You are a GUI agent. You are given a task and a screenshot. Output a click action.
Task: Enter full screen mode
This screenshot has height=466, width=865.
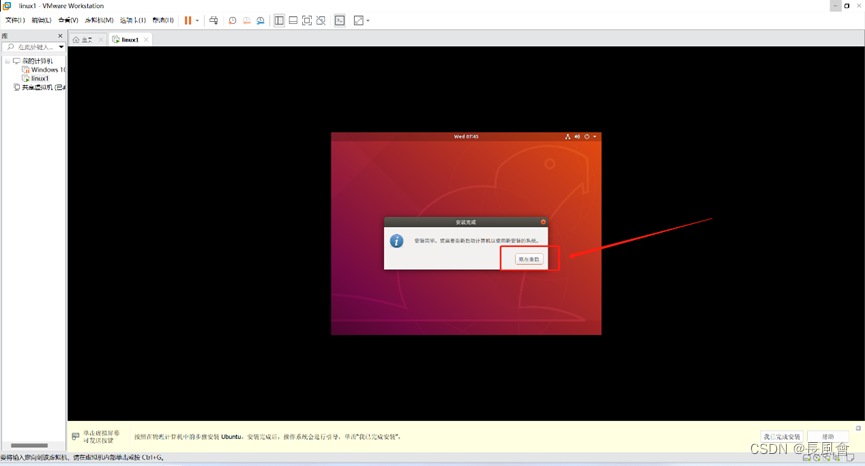pos(307,20)
